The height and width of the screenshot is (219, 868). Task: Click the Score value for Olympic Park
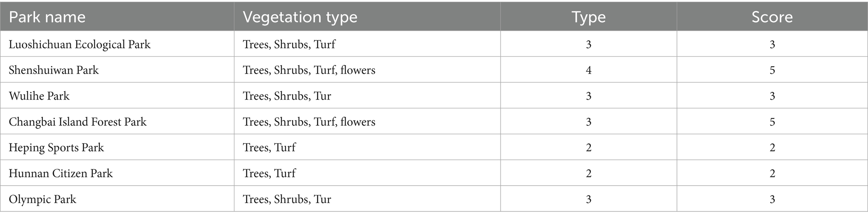(772, 199)
